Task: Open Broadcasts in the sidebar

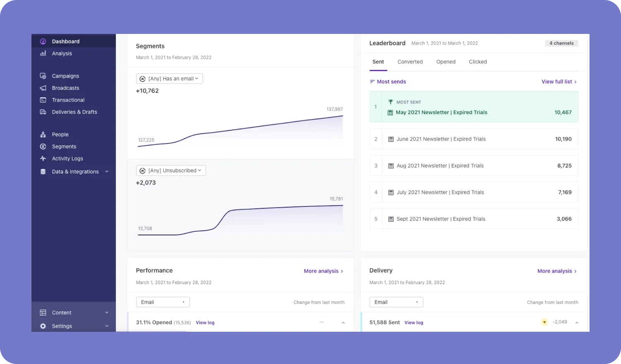Action: (x=74, y=88)
